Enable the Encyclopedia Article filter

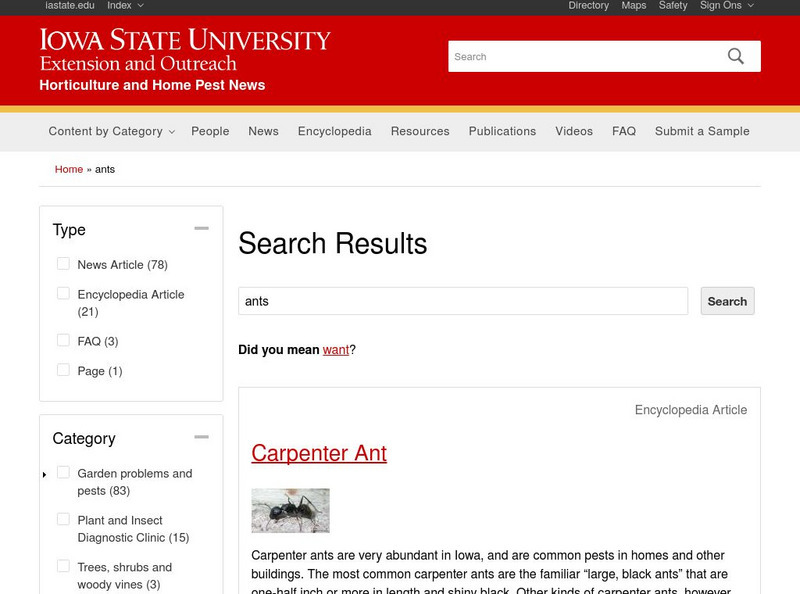coord(64,293)
